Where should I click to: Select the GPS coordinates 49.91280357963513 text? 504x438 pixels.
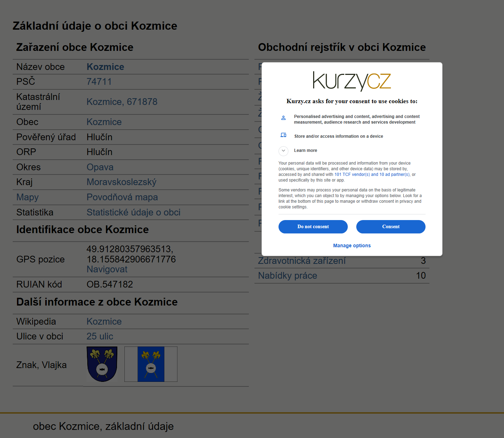pos(130,249)
